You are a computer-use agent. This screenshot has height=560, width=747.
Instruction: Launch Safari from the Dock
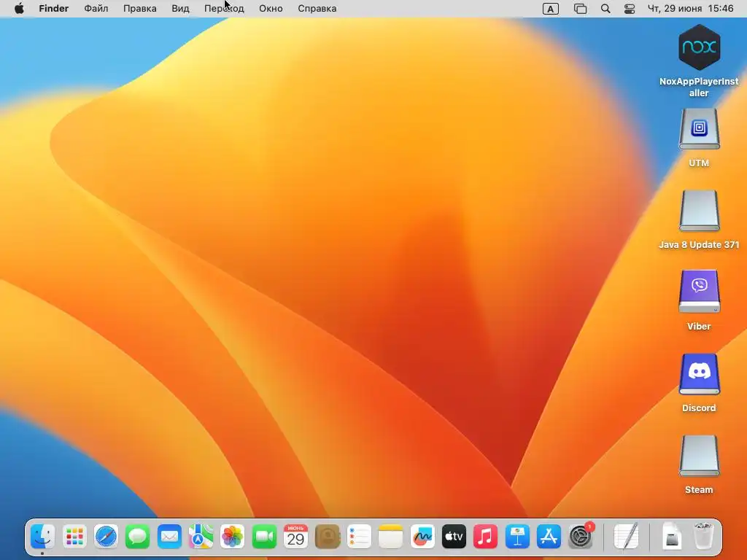[x=106, y=537]
